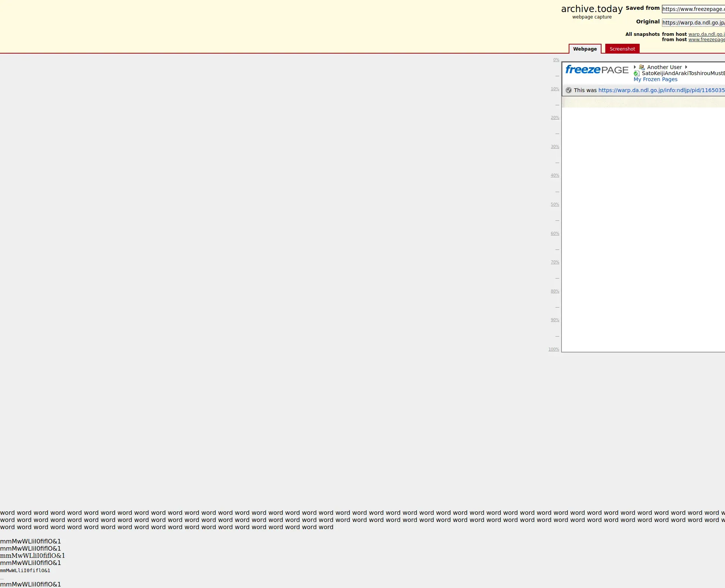Click the arrow after 'Another User'
Viewport: 725px width, 588px height.
tap(686, 67)
